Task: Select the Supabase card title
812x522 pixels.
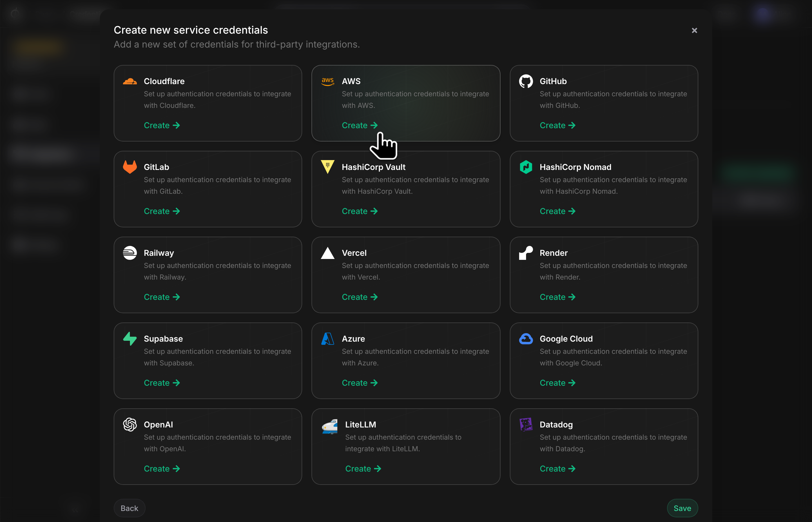Action: tap(163, 339)
